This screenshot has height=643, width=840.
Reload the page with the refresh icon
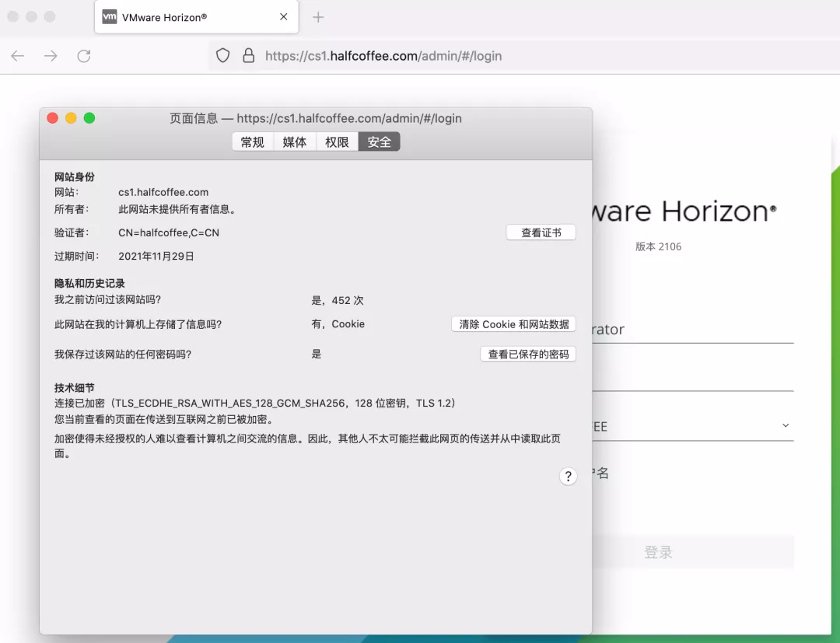click(x=84, y=56)
